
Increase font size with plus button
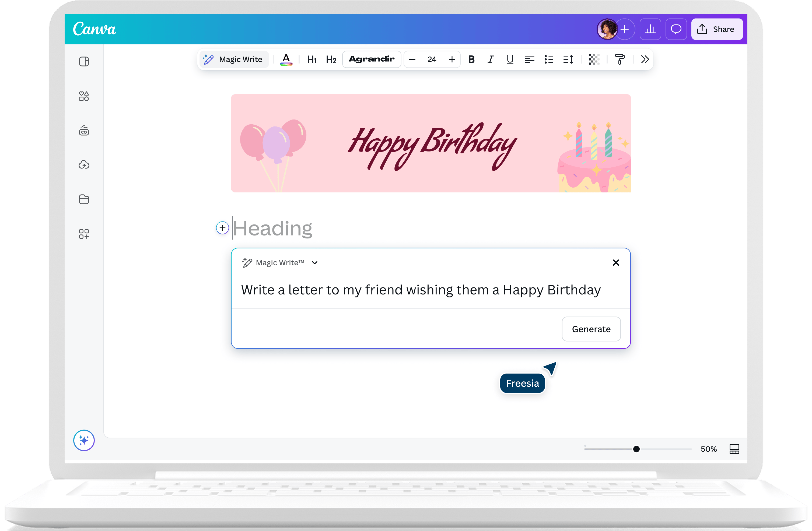tap(452, 60)
